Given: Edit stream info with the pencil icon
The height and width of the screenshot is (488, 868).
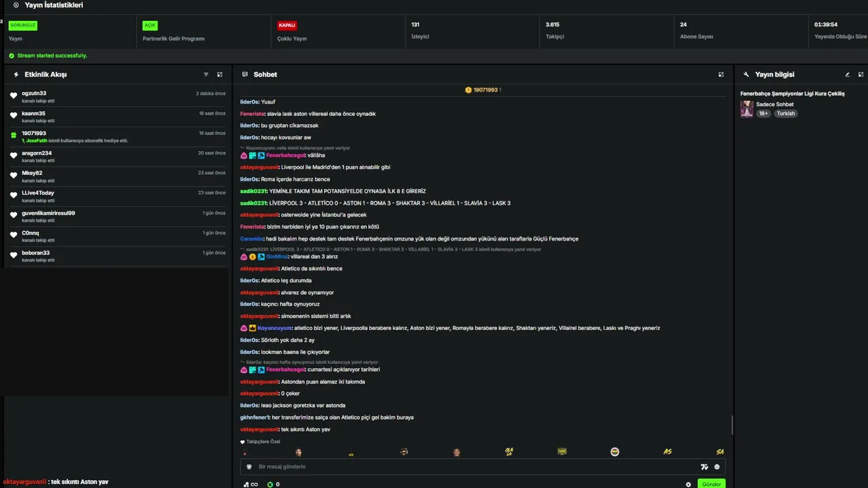Looking at the screenshot, I should (848, 75).
